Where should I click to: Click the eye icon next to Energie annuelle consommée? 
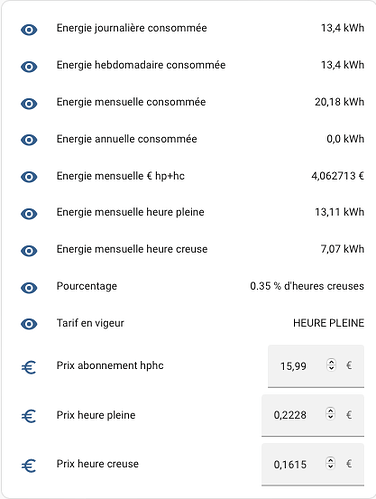29,140
